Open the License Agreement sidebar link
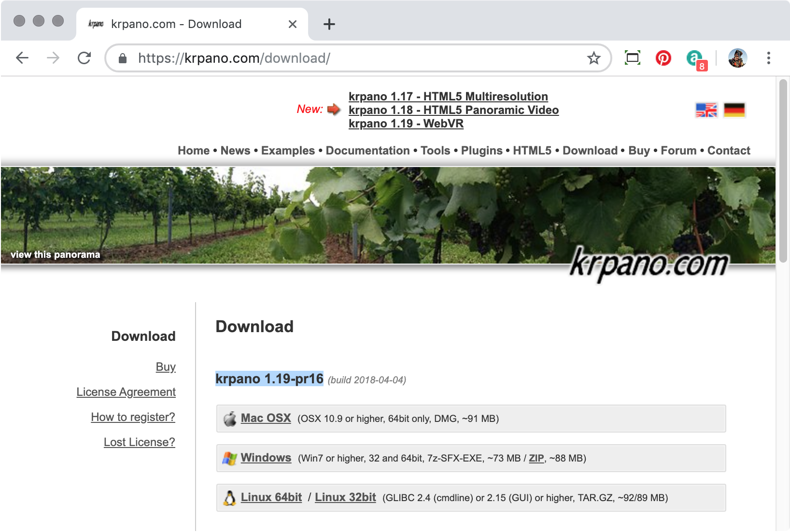This screenshot has height=532, width=790. (x=126, y=392)
